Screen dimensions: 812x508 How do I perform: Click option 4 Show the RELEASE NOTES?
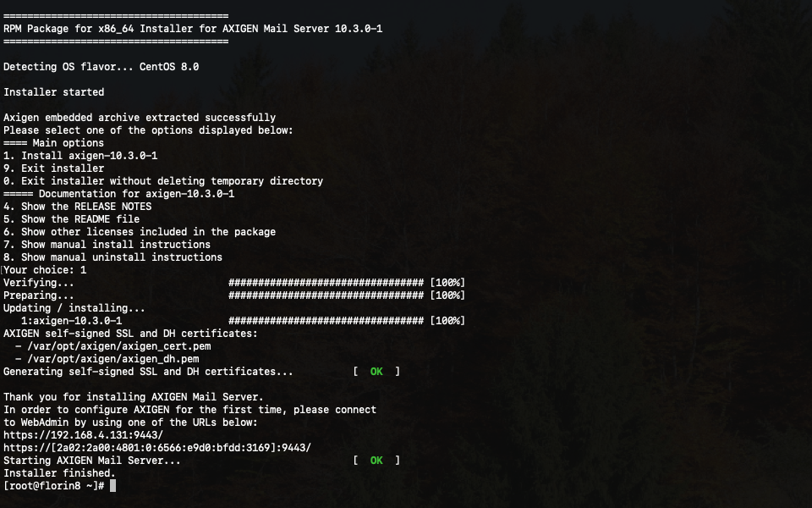tap(78, 207)
